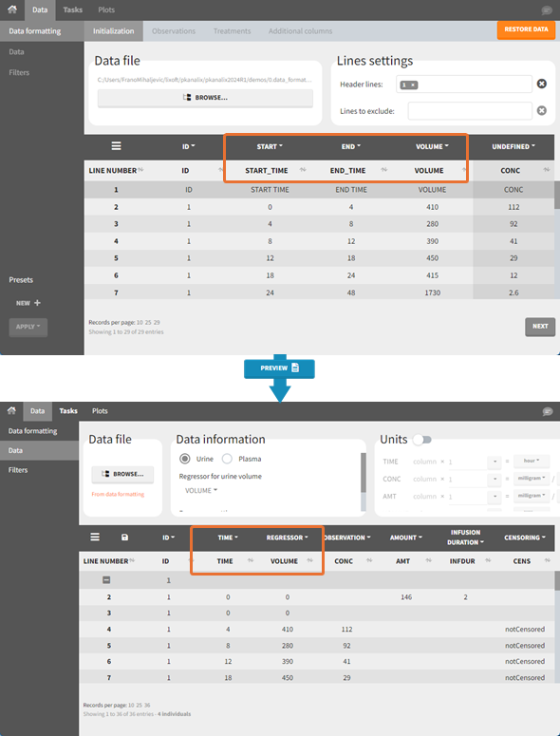Screen dimensions: 560x736
Task: Expand VOLUME regressor dropdown for urine volume
Action: pos(200,491)
